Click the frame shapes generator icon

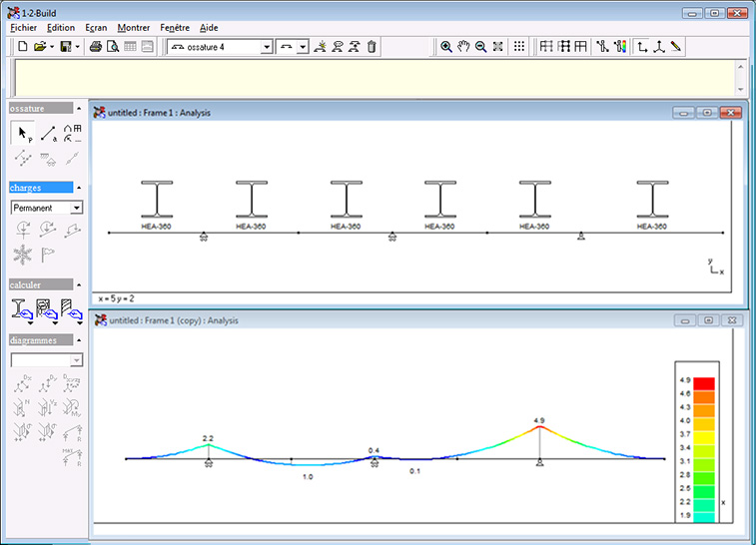72,134
